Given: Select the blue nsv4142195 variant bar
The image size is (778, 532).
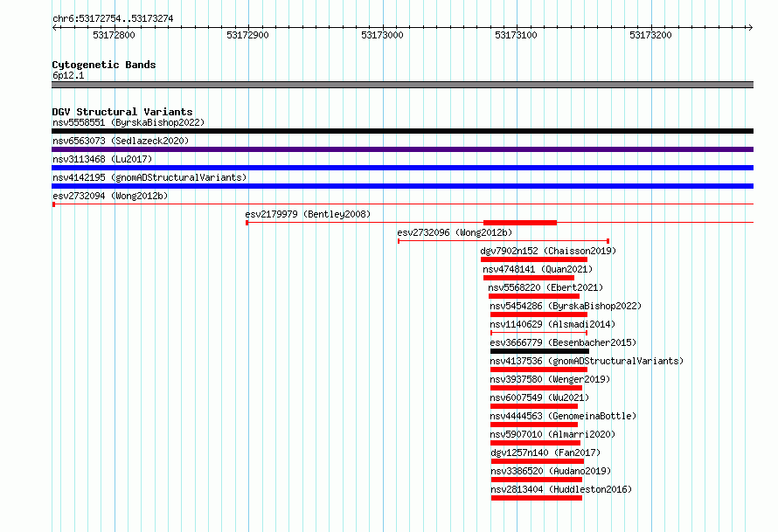Looking at the screenshot, I should tap(402, 186).
